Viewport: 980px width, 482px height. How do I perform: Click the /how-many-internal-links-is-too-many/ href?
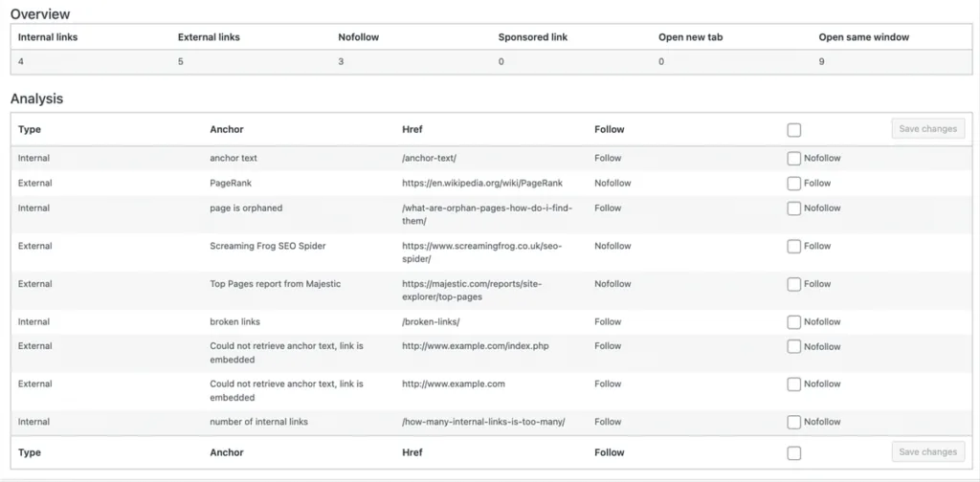(x=483, y=422)
